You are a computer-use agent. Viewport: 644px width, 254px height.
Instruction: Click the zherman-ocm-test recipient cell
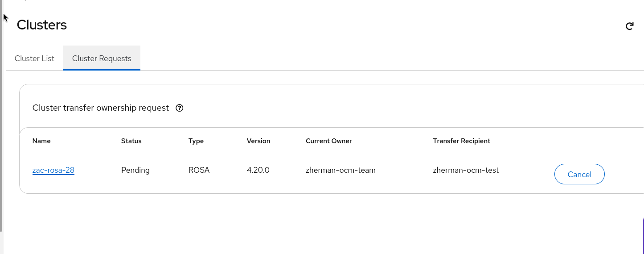466,170
